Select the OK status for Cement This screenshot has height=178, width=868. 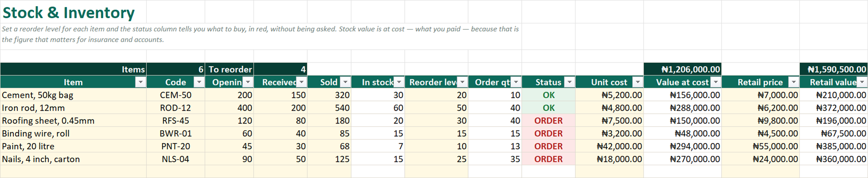click(x=548, y=95)
